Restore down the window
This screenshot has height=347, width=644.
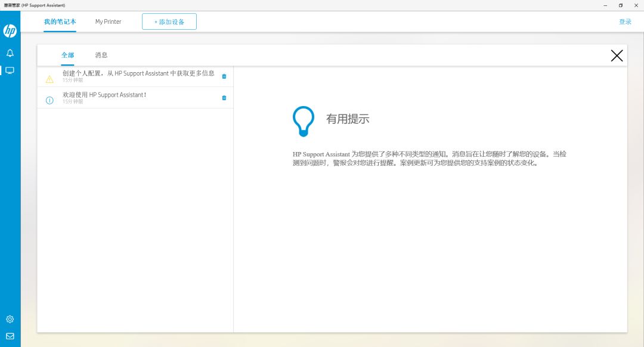(x=621, y=5)
